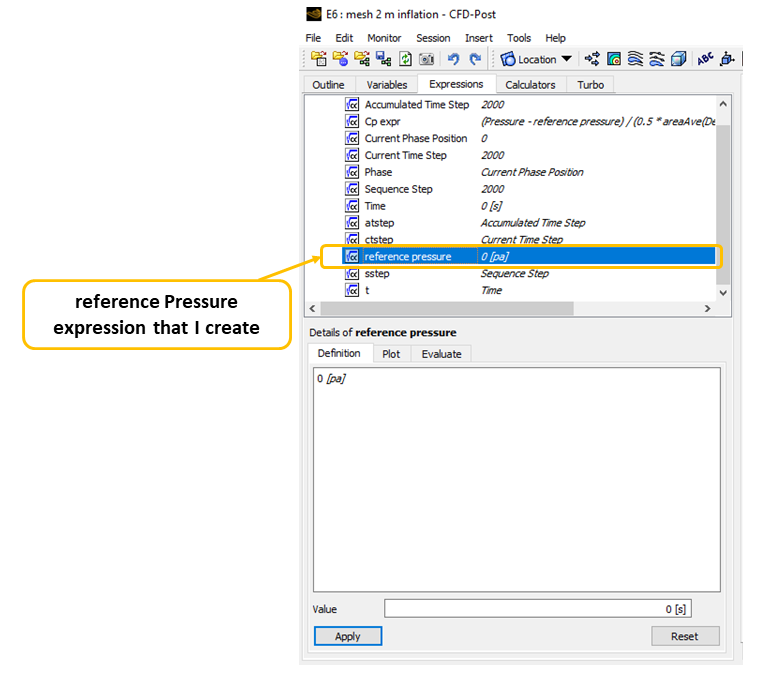The height and width of the screenshot is (688, 763).
Task: Select the Phase expression row
Action: click(529, 172)
